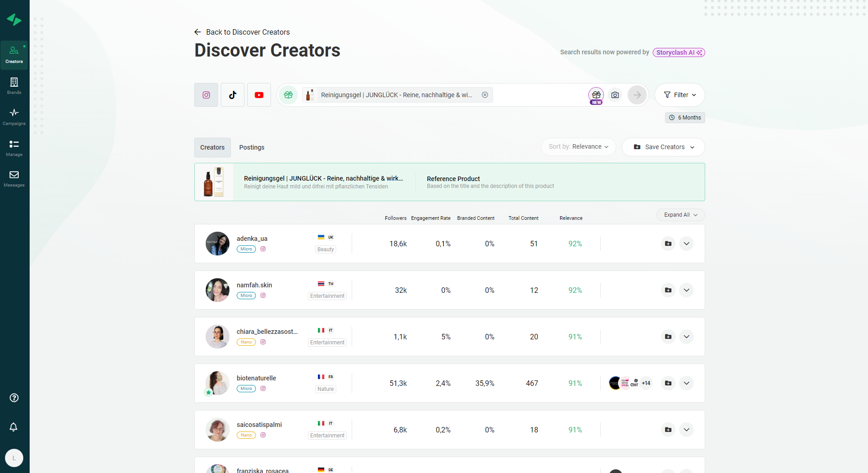Clear the search field with the X icon
The width and height of the screenshot is (868, 473).
pos(484,94)
